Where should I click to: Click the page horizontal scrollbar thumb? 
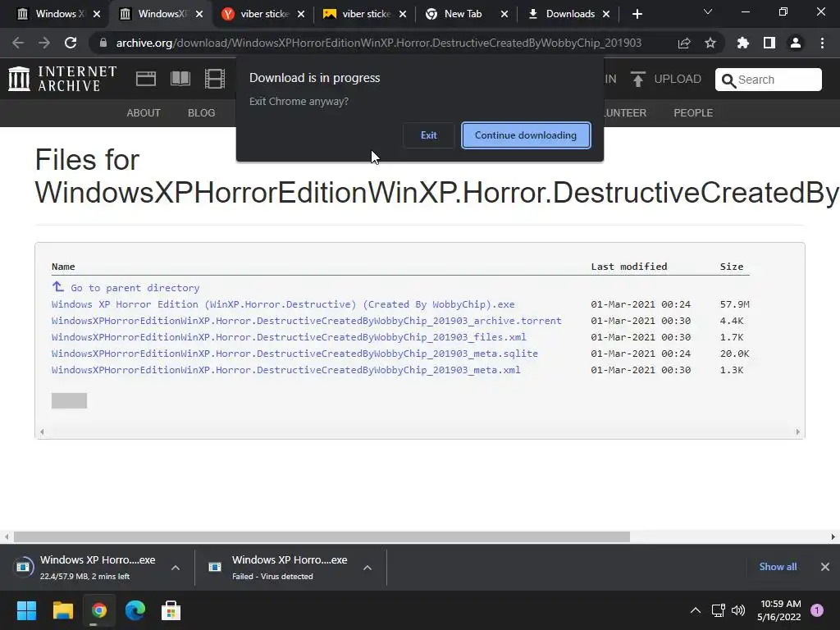tap(322, 536)
